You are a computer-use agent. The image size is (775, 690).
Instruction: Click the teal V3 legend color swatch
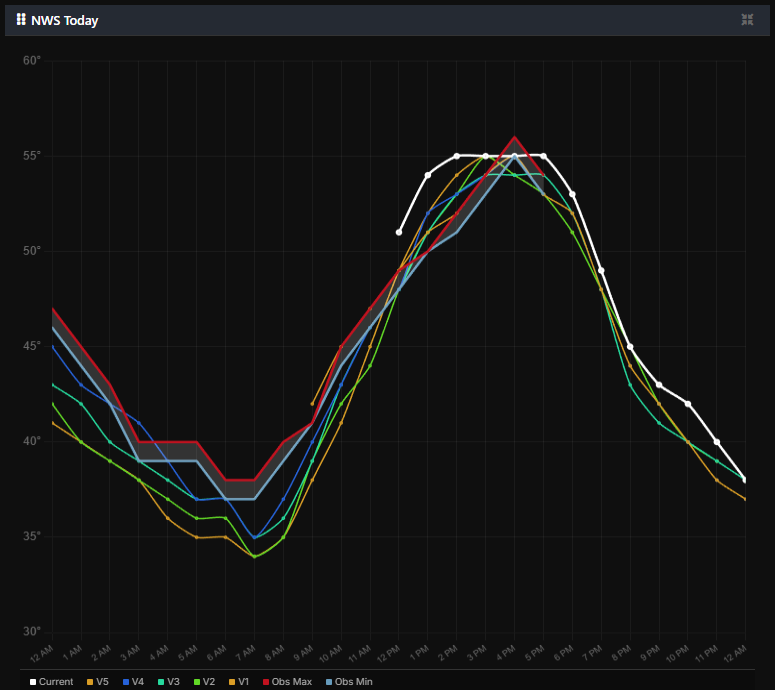[160, 681]
